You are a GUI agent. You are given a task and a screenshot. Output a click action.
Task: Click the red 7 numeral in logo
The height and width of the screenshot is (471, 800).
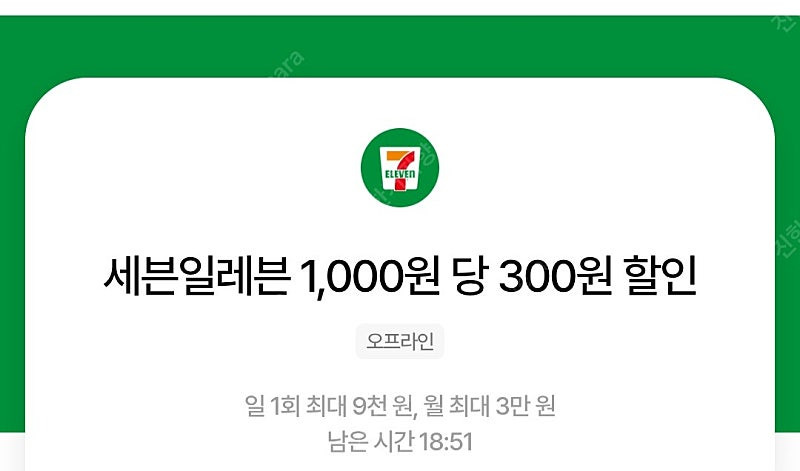[400, 169]
